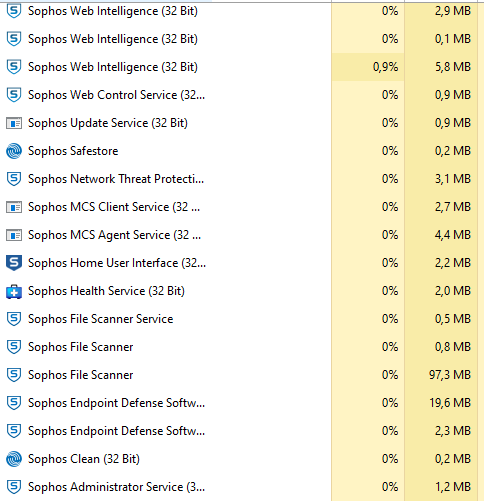484x502 pixels.
Task: Click the Sophos Network Threat Protection shield icon
Action: point(14,179)
